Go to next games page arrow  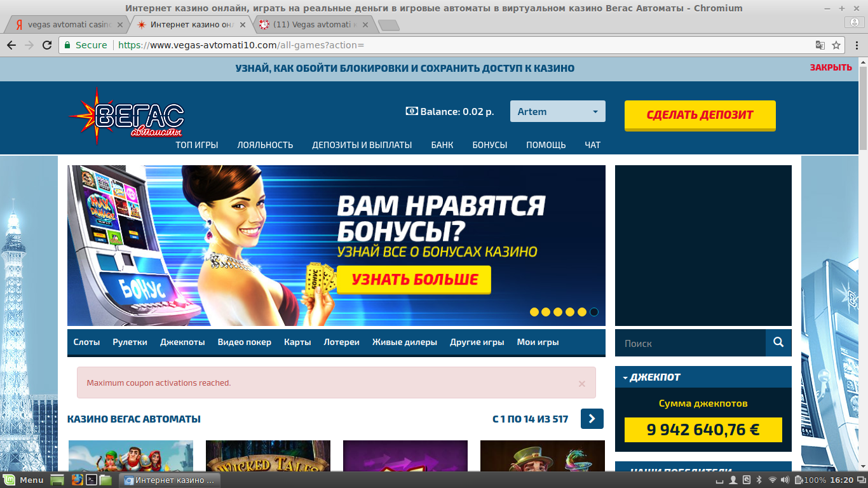point(592,419)
